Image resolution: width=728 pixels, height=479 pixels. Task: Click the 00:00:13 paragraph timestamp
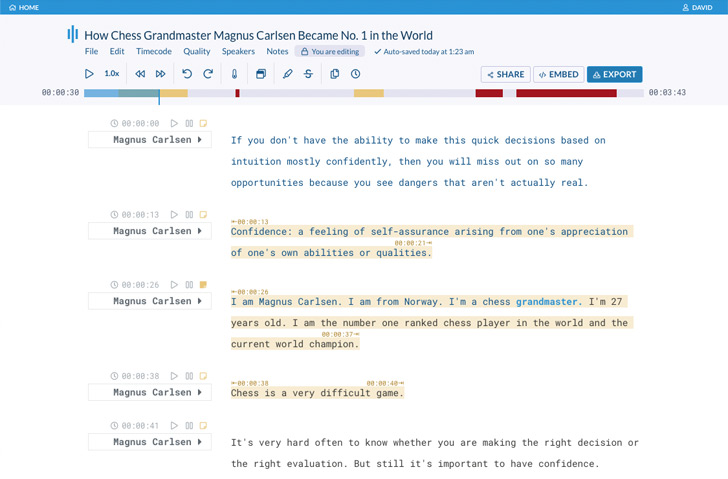(x=140, y=215)
